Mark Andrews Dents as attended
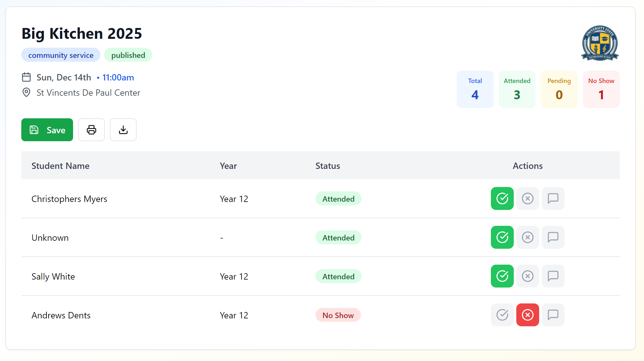The height and width of the screenshot is (361, 644). coord(502,315)
